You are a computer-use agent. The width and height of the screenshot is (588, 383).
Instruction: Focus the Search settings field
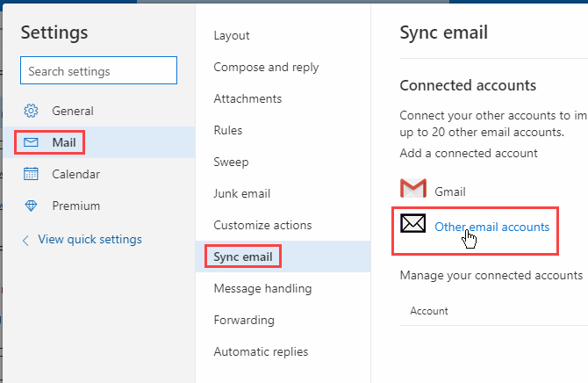coord(98,70)
